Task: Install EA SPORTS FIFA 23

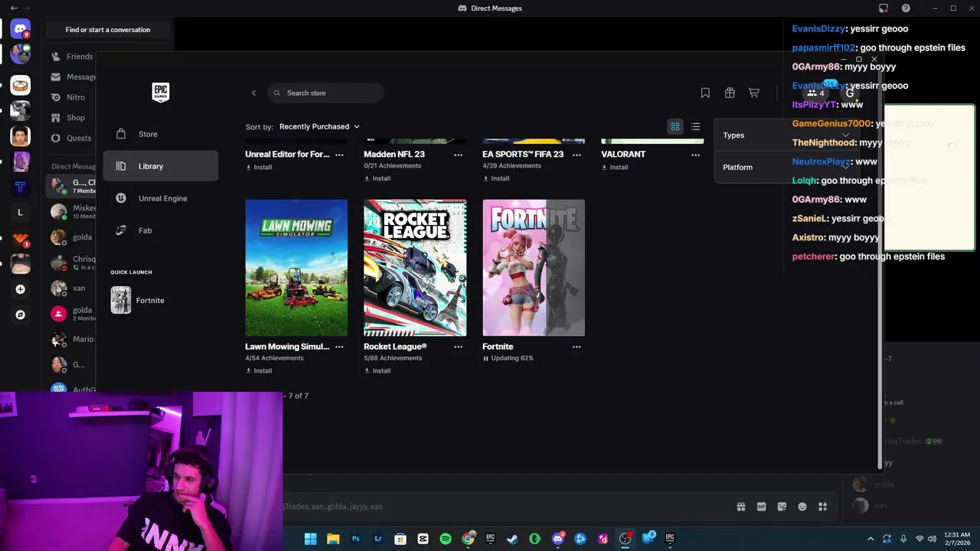Action: coord(496,178)
